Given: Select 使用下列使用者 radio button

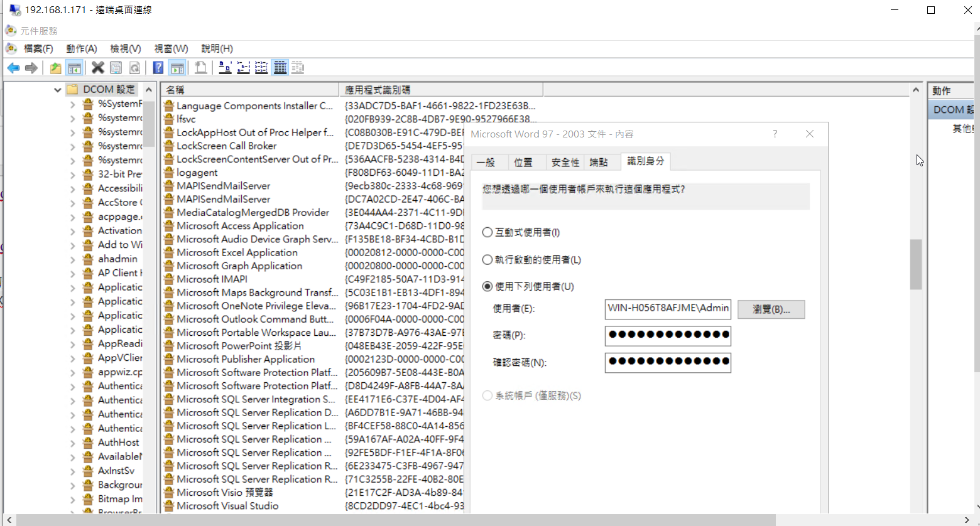Looking at the screenshot, I should click(x=487, y=286).
